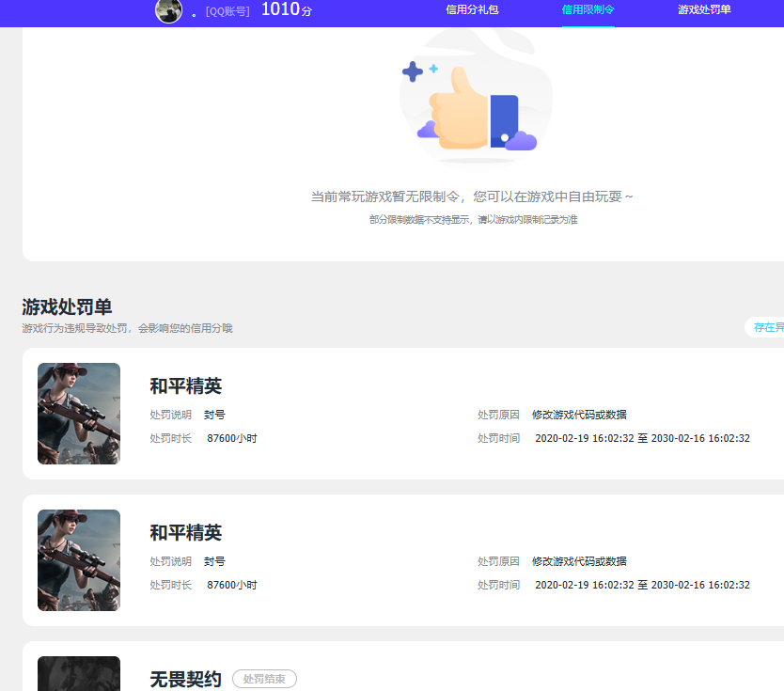This screenshot has height=691, width=784.
Task: Click the 和平精英 game cover in first penalty card
Action: (x=78, y=413)
